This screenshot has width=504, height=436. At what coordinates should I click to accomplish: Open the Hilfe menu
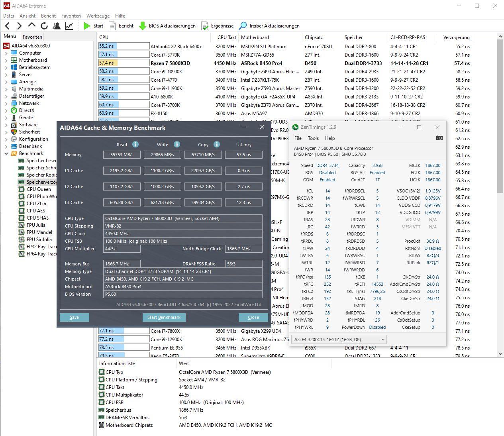point(120,16)
